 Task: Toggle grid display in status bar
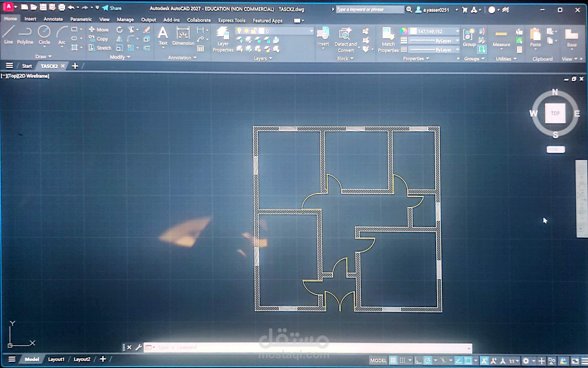(393, 360)
